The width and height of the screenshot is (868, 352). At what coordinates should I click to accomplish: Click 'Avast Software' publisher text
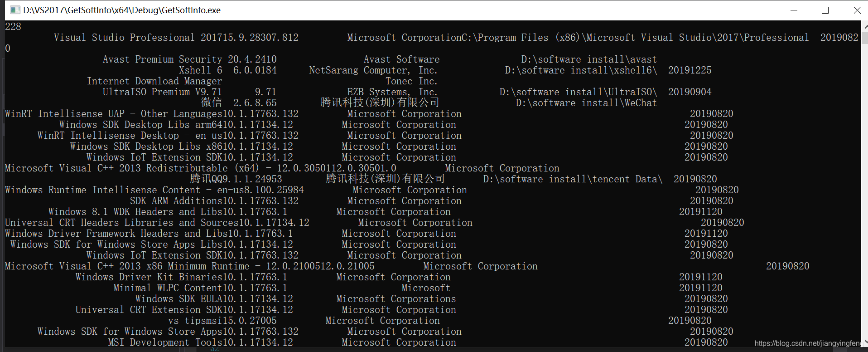pyautogui.click(x=401, y=59)
